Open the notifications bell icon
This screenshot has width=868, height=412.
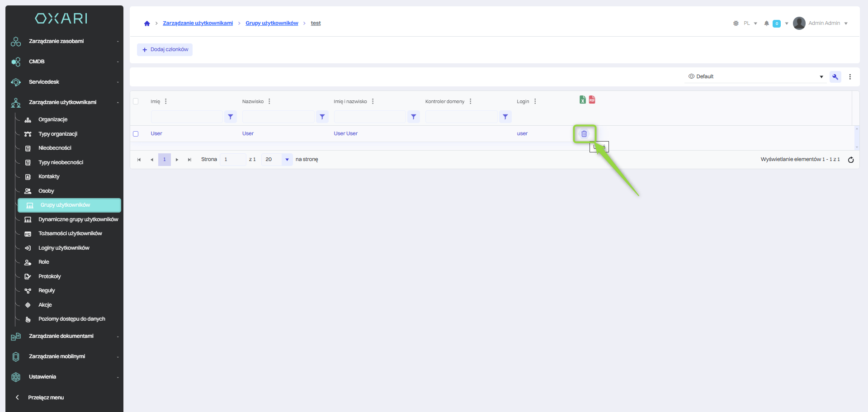tap(766, 24)
